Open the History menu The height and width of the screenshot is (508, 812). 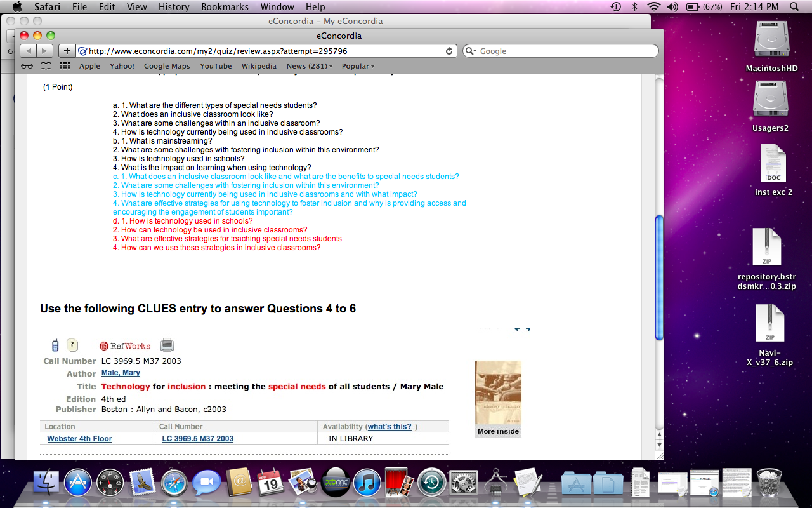click(x=174, y=7)
